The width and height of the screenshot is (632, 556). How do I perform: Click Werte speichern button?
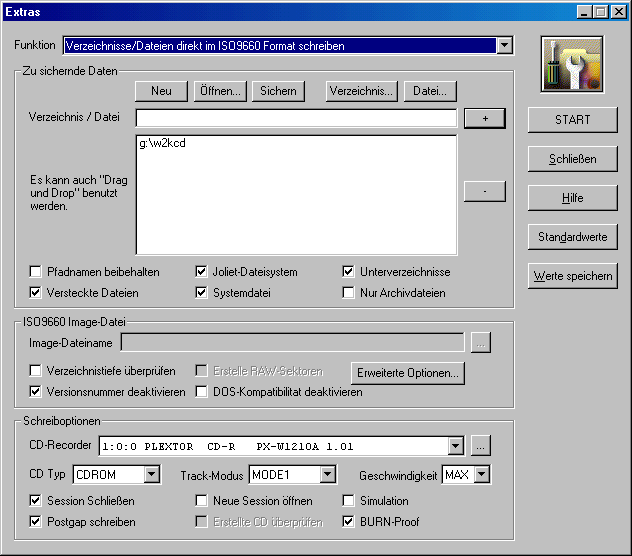click(573, 276)
